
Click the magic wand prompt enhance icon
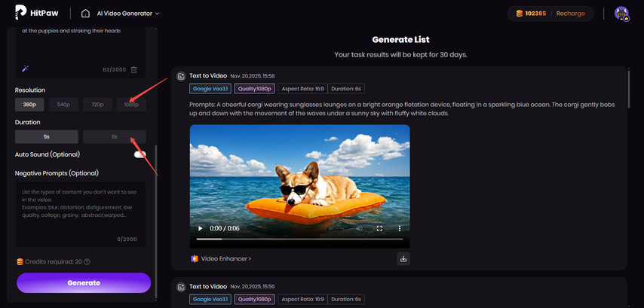coord(25,69)
